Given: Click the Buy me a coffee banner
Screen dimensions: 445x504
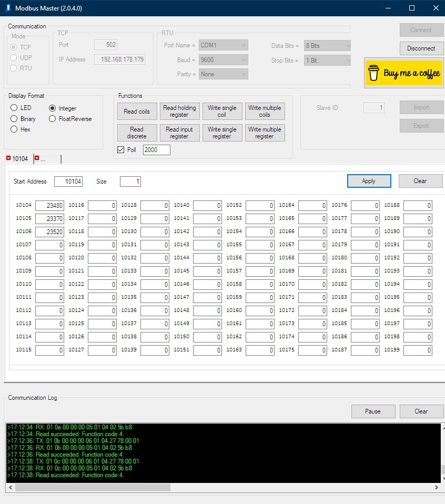Looking at the screenshot, I should click(404, 73).
